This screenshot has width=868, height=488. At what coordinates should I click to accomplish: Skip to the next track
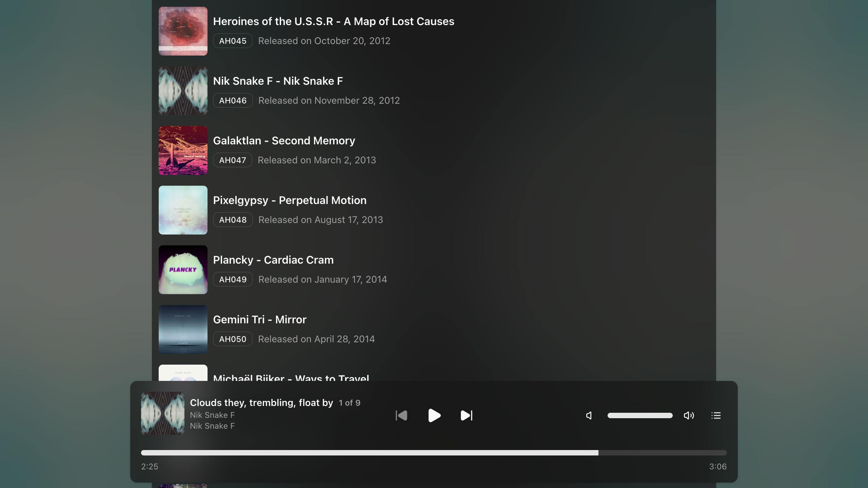coord(466,415)
